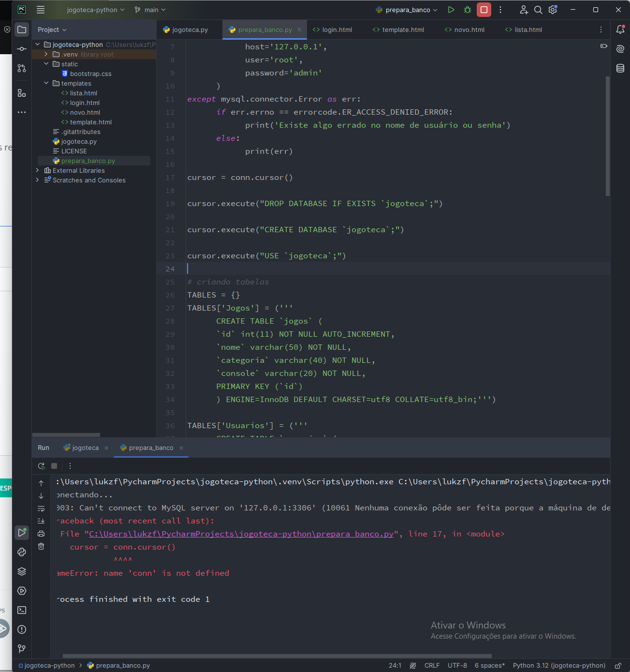Open the Problems tool window
This screenshot has height=672, width=630.
tap(22, 629)
